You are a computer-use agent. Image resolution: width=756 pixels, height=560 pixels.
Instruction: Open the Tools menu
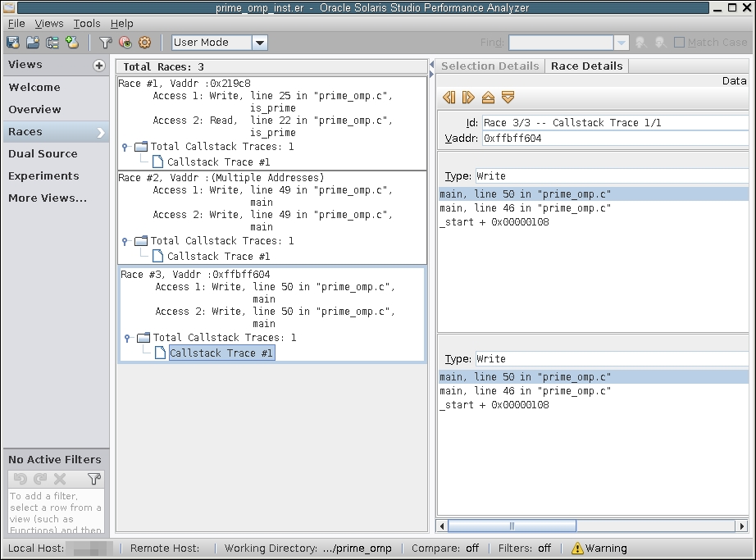tap(87, 24)
